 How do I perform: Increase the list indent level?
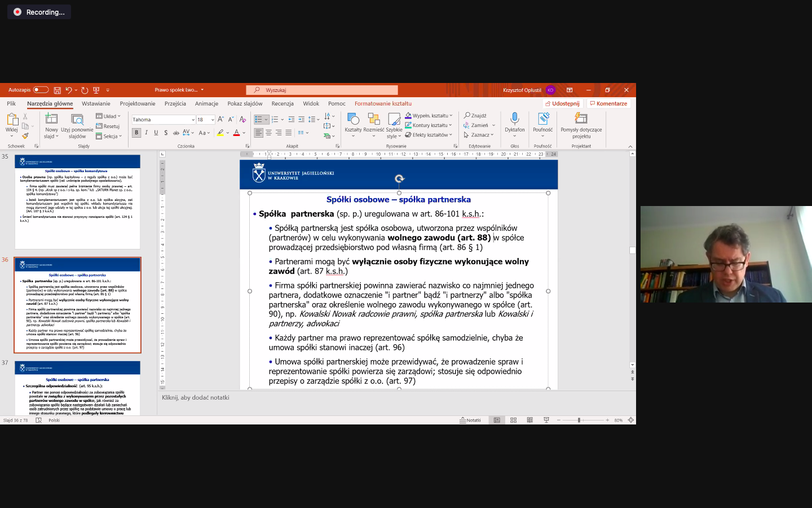302,119
